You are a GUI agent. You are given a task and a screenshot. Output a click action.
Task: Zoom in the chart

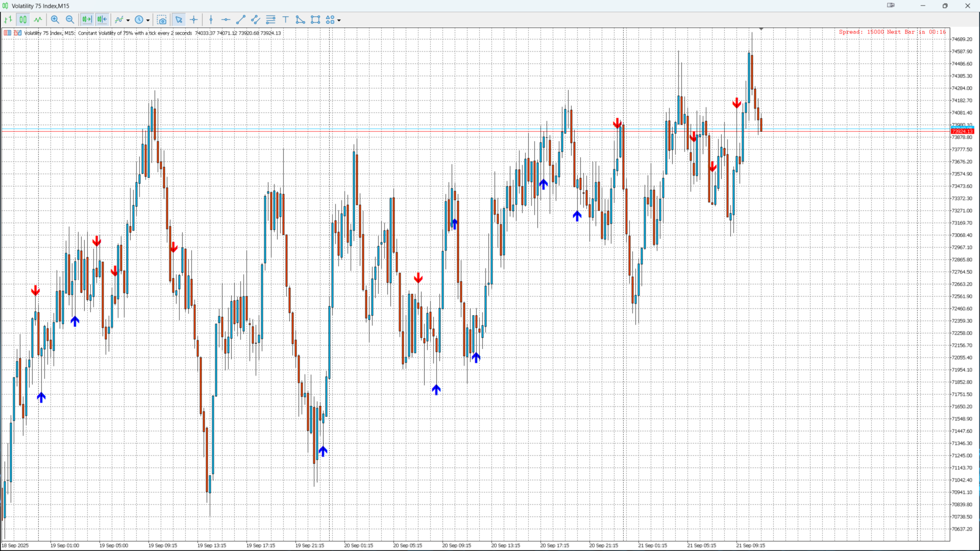click(x=55, y=20)
